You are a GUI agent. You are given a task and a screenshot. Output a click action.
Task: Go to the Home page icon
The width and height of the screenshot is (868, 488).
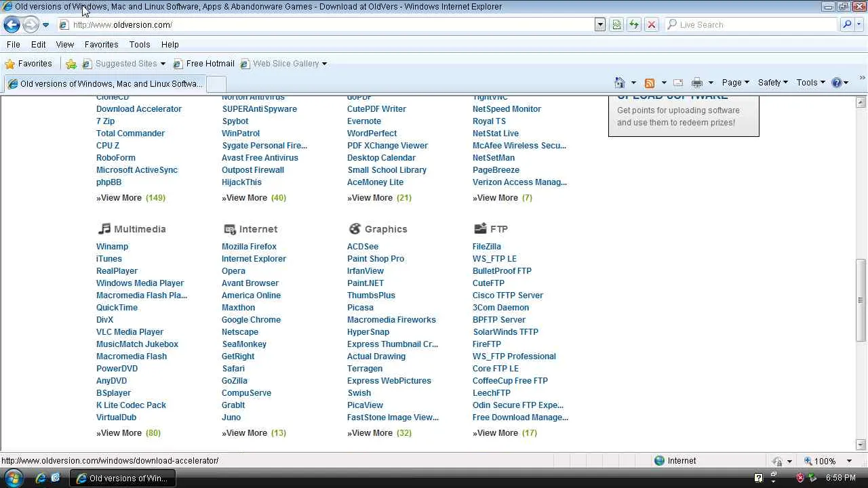point(619,83)
